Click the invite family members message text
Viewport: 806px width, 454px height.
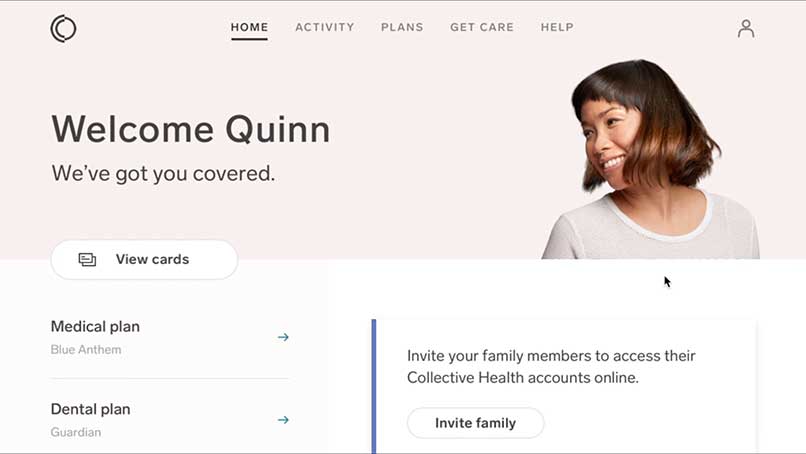click(551, 366)
